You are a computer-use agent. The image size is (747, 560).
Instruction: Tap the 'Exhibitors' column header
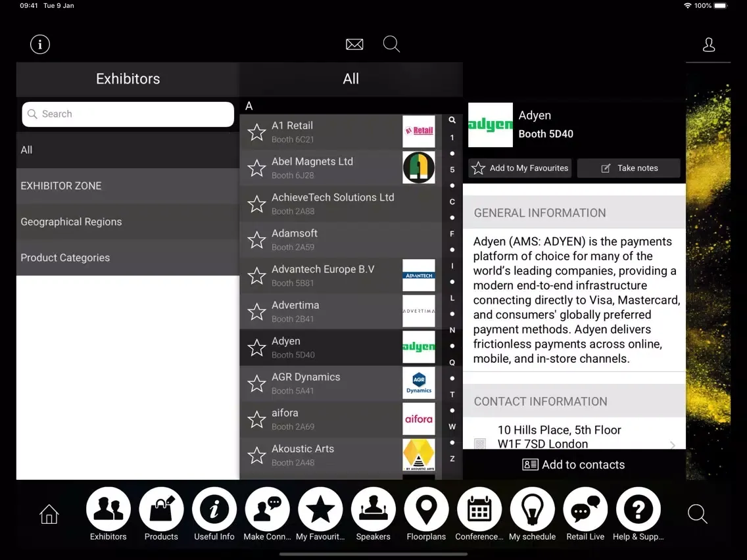pyautogui.click(x=128, y=79)
